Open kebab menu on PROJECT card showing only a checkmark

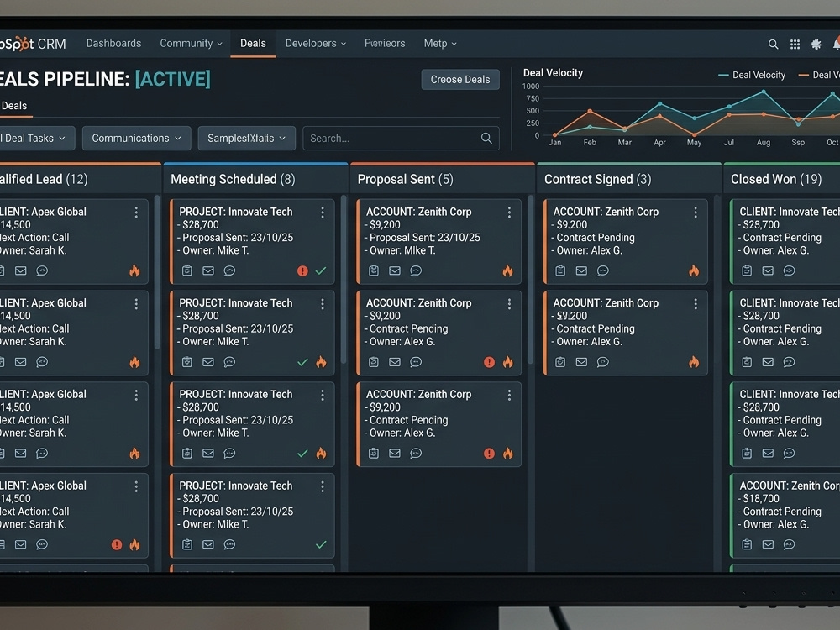(x=323, y=486)
